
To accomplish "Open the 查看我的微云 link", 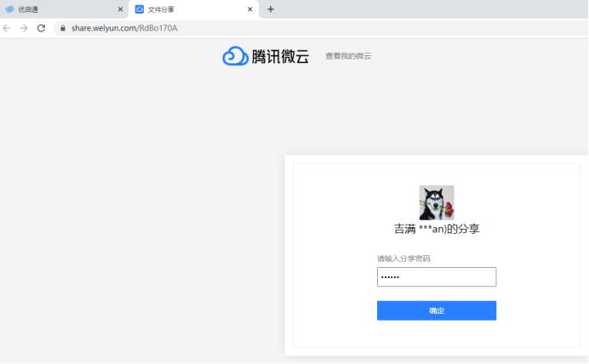I will (348, 56).
